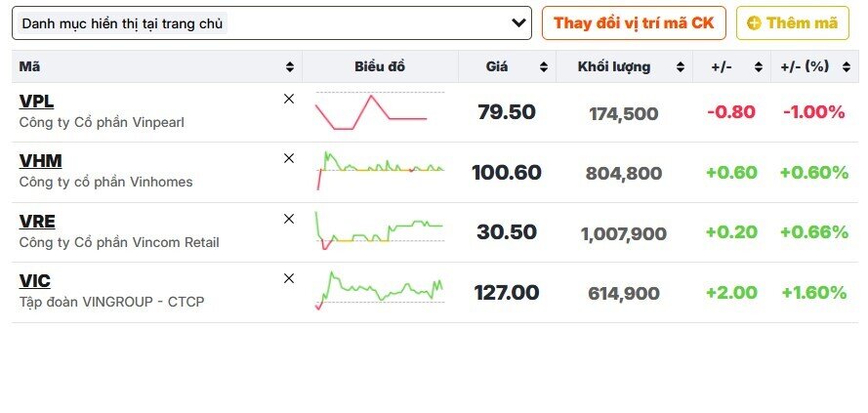Sort by Mã column arrows

(290, 67)
